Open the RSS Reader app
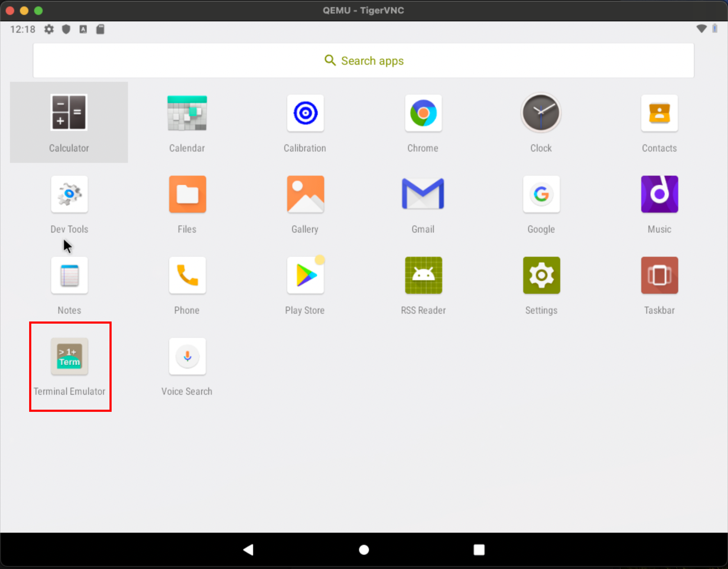Viewport: 728px width, 569px height. (423, 275)
